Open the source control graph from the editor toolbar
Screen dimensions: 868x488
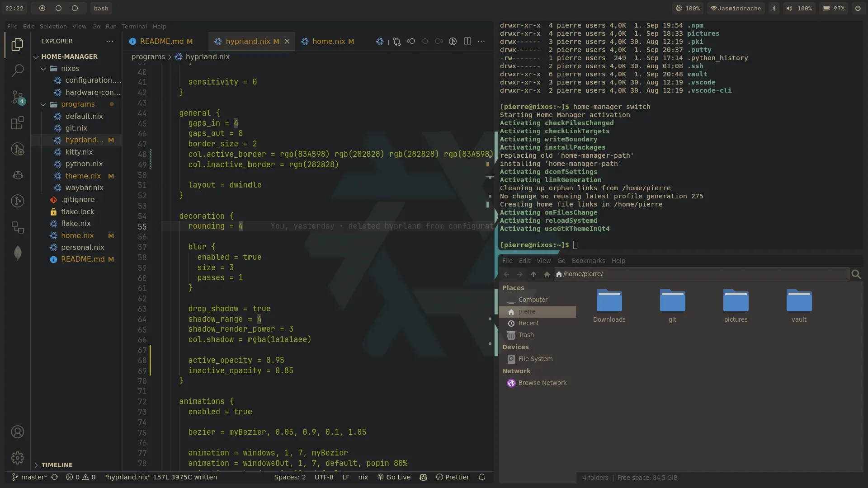click(453, 41)
